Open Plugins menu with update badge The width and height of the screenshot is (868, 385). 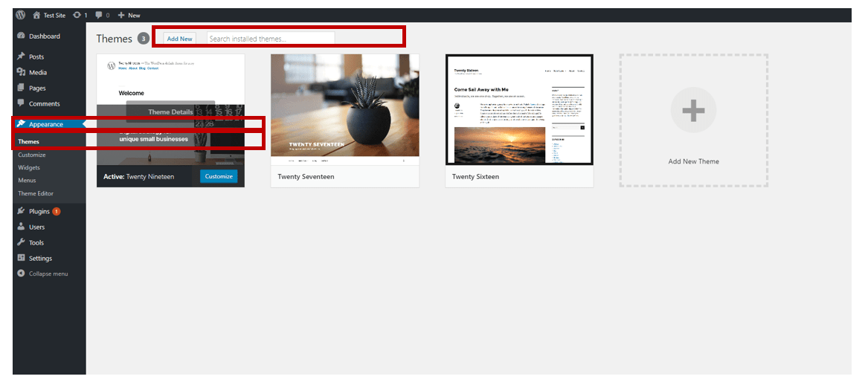pos(39,211)
